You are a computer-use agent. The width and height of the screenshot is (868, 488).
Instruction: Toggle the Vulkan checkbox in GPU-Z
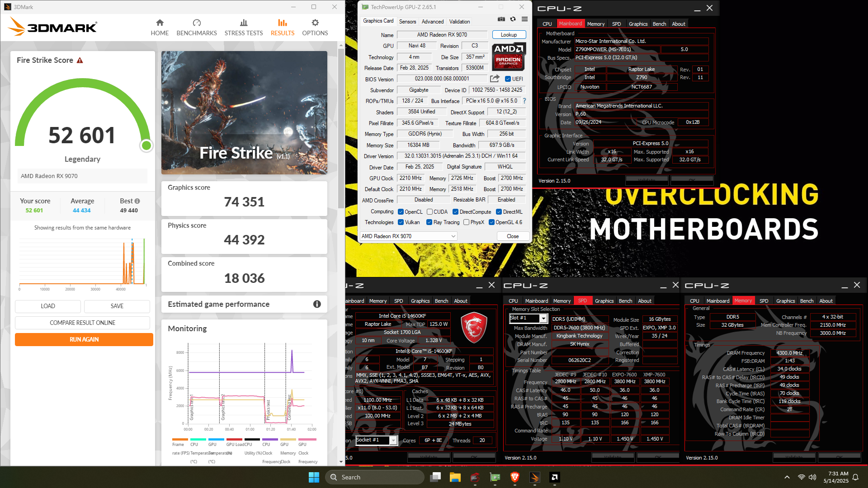tap(401, 222)
